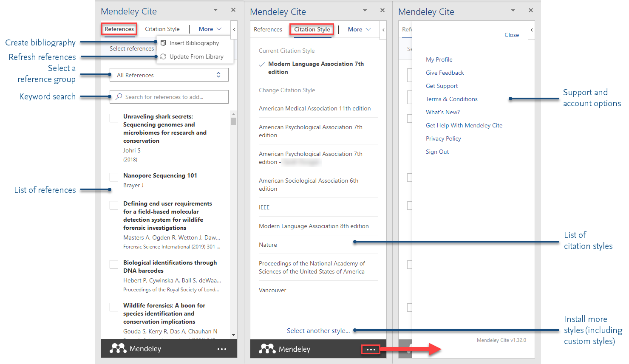Close the right Mendeley Cite pane
Image resolution: width=629 pixels, height=364 pixels.
[x=531, y=10]
